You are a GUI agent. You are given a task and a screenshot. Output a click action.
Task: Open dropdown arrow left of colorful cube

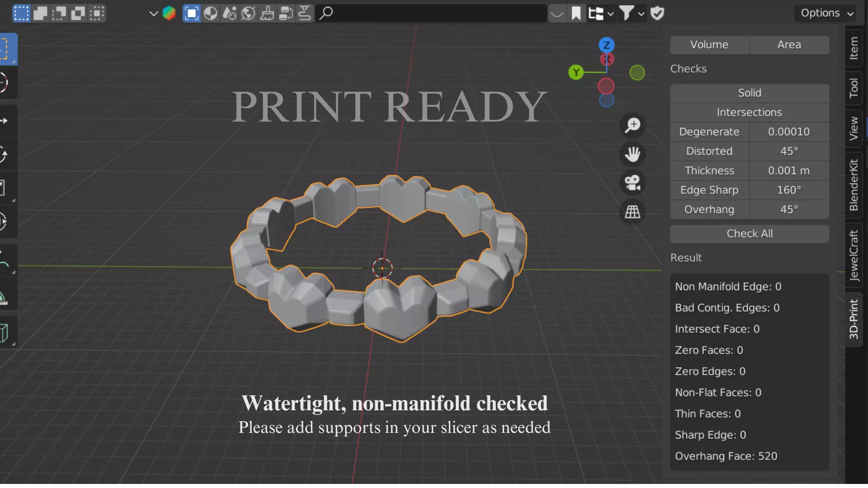pyautogui.click(x=154, y=13)
